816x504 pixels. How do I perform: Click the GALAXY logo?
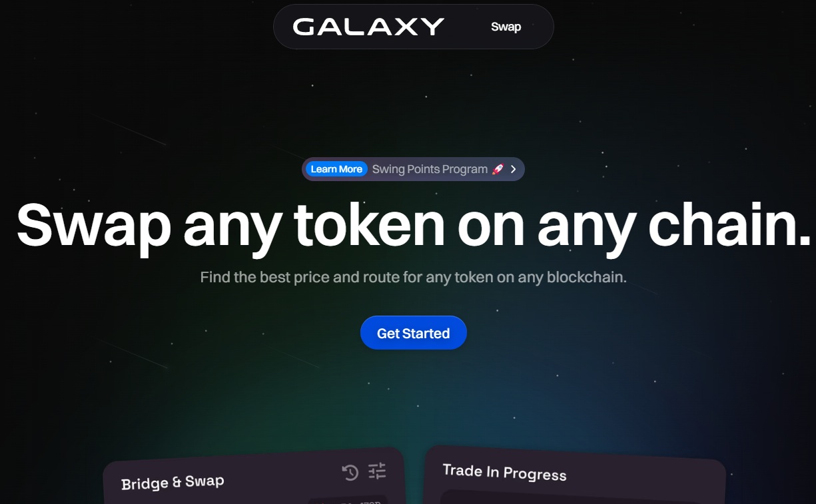(368, 27)
